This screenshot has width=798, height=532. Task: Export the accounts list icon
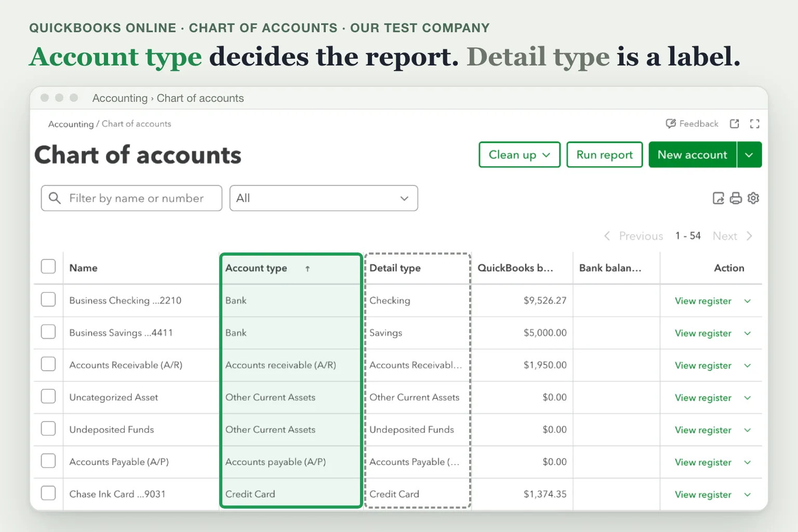click(719, 198)
